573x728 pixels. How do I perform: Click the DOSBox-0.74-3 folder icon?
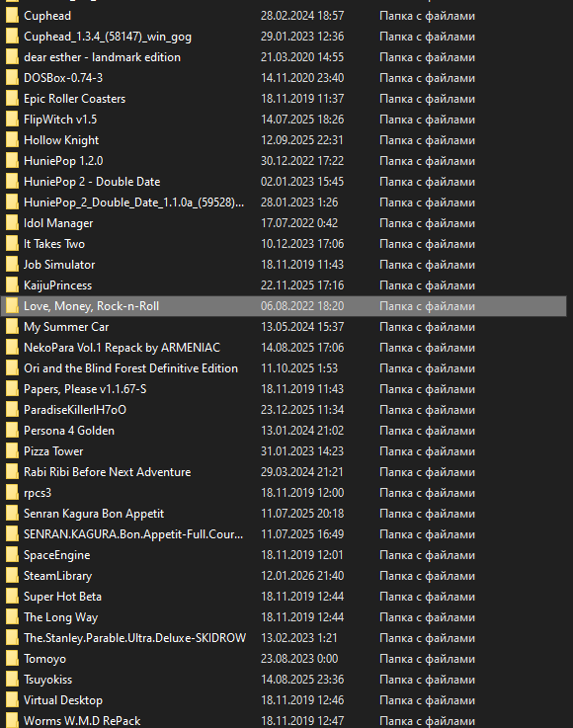pos(12,78)
